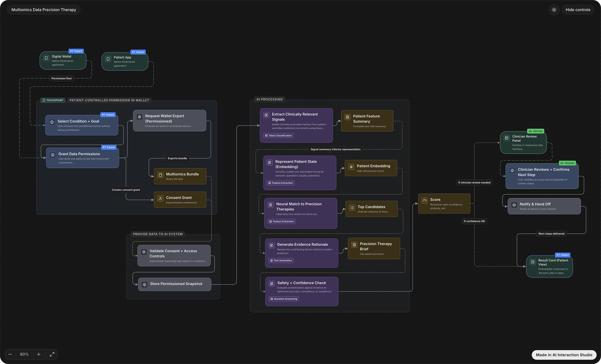Click the Token Classification tag on Extract Clinically Relevant Signals
Screen dimensions: 601x364
point(278,135)
